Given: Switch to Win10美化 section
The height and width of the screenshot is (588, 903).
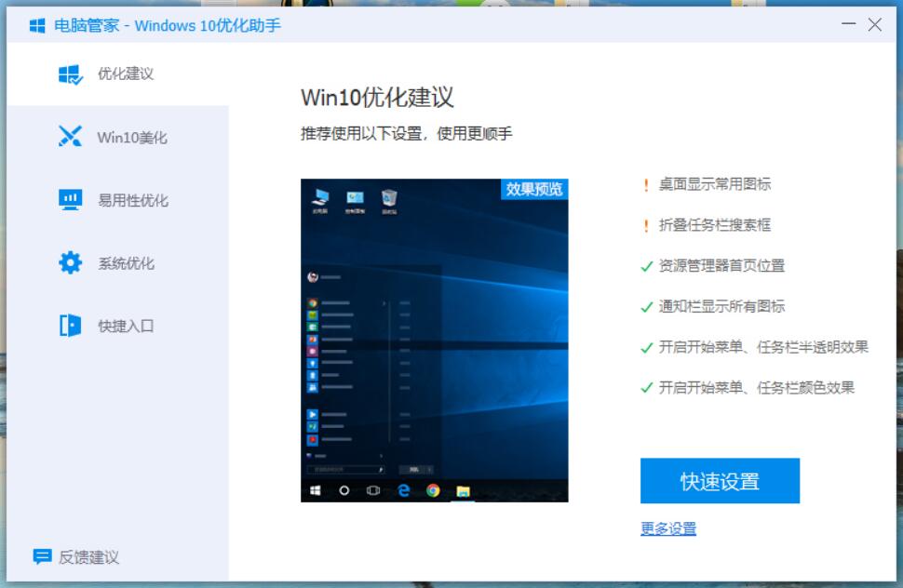Looking at the screenshot, I should [x=118, y=137].
